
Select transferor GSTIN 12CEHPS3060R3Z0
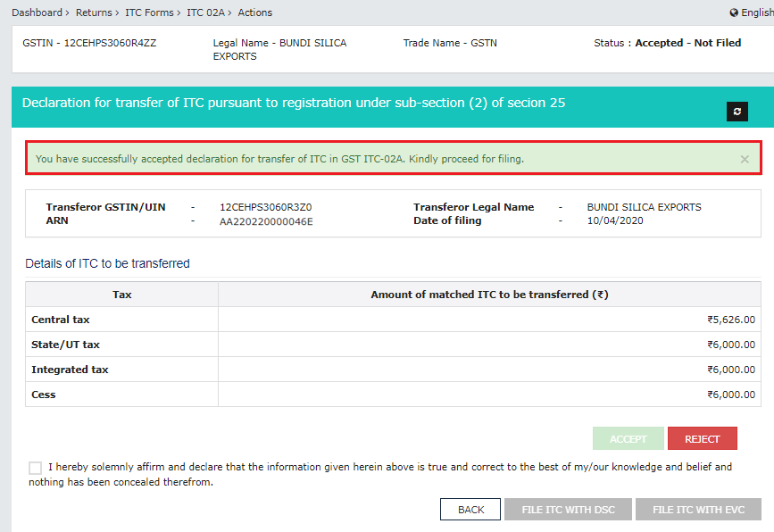[265, 207]
